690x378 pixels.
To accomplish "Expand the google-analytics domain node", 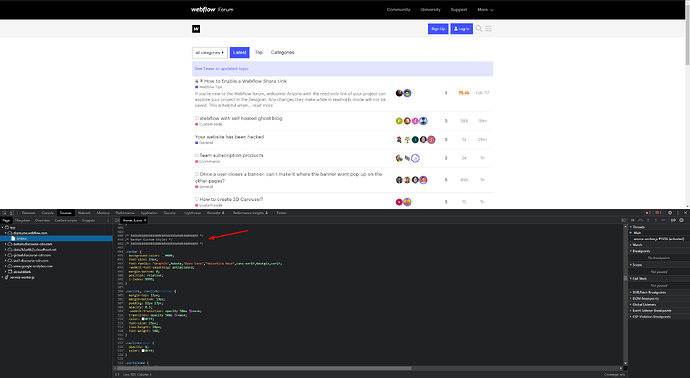I will click(x=5, y=266).
